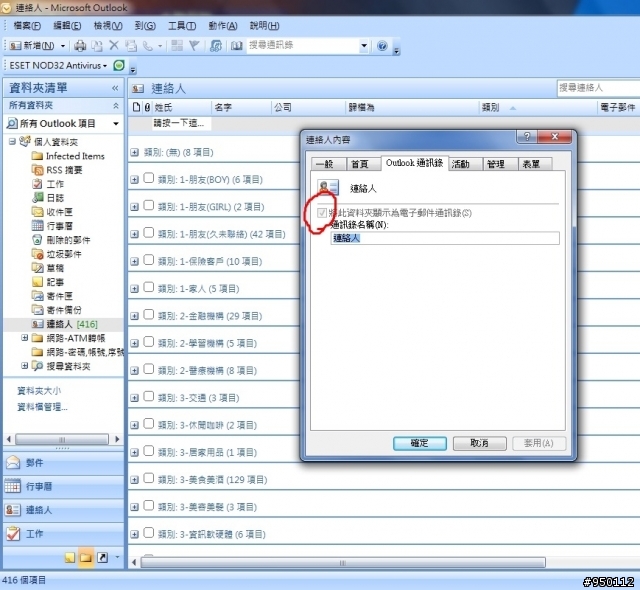Expand the 類別: (無) group
The width and height of the screenshot is (640, 590).
pyautogui.click(x=134, y=152)
